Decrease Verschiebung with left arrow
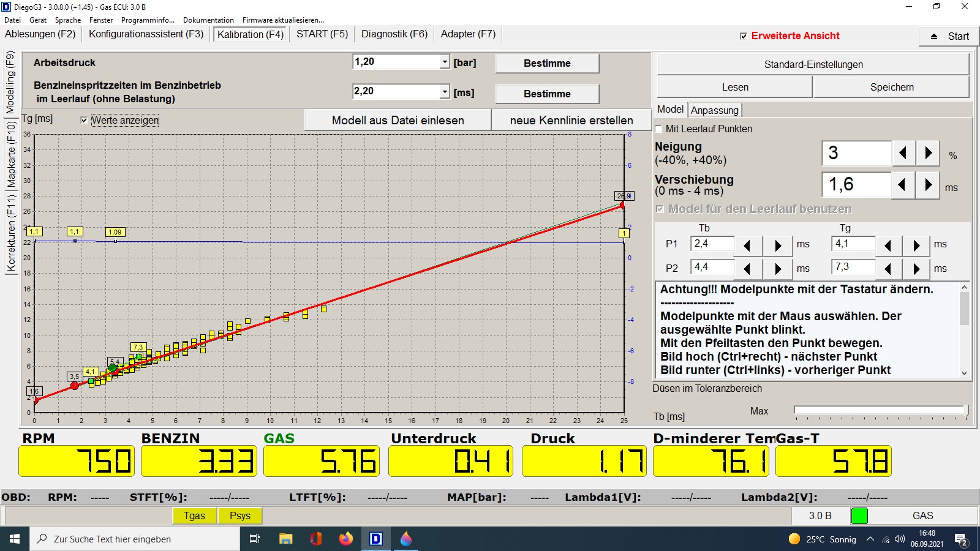Image resolution: width=980 pixels, height=551 pixels. pyautogui.click(x=902, y=185)
